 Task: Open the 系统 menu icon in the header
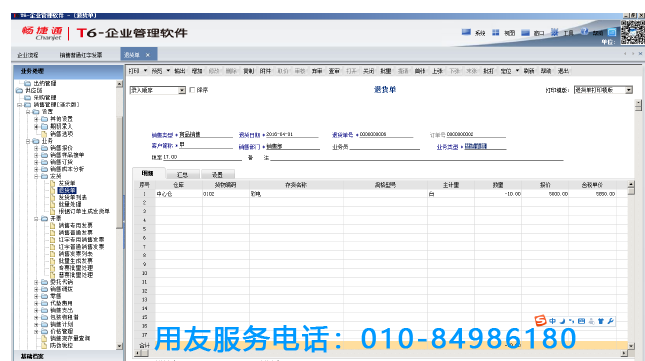point(466,32)
